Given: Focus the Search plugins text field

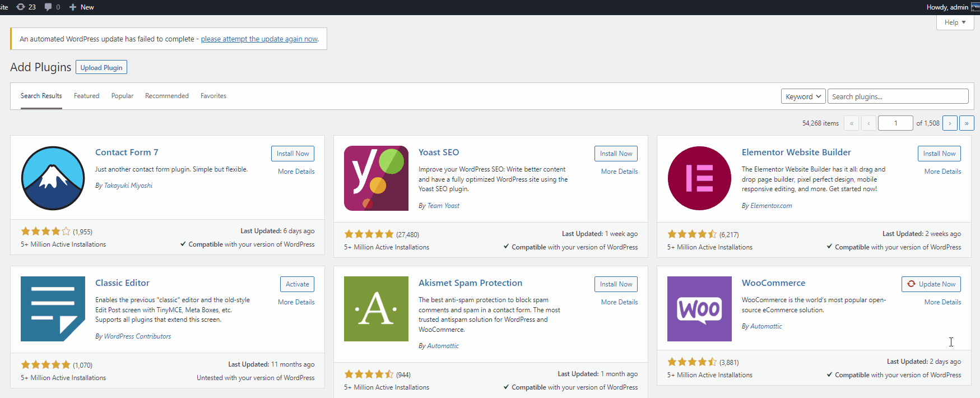Looking at the screenshot, I should (x=898, y=96).
